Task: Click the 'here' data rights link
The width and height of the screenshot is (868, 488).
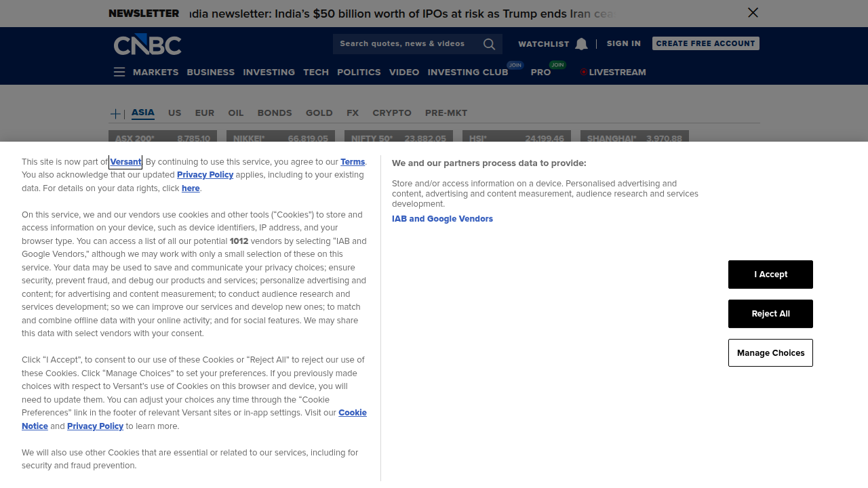Action: [191, 188]
